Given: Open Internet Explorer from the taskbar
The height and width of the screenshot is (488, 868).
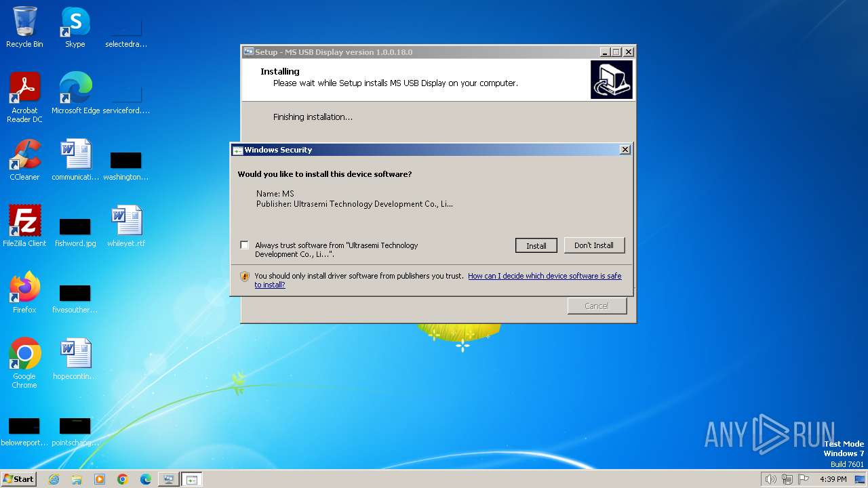Looking at the screenshot, I should [54, 479].
